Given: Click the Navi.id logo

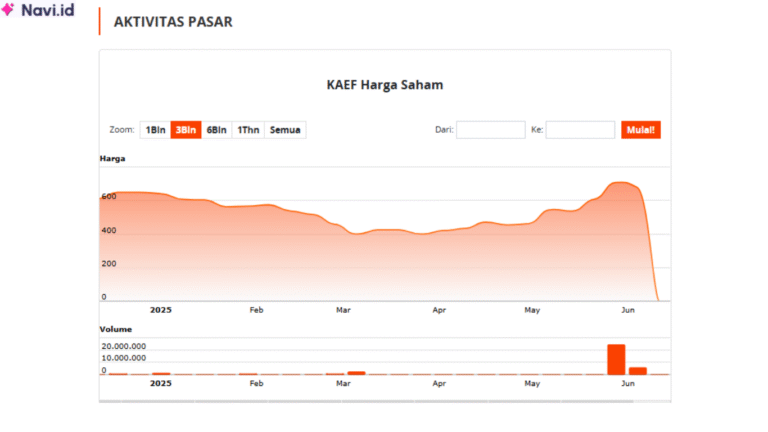Looking at the screenshot, I should [38, 10].
